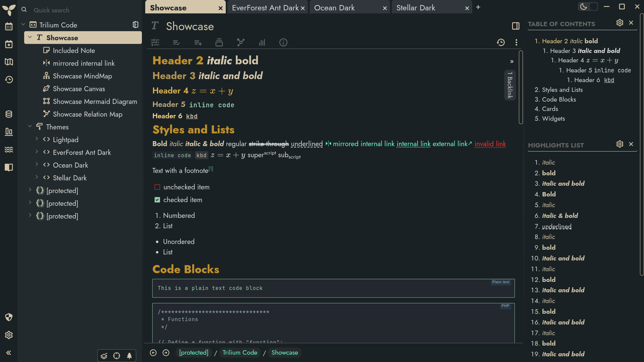
Task: Open the calendar icon in left launcher
Action: coord(9,26)
